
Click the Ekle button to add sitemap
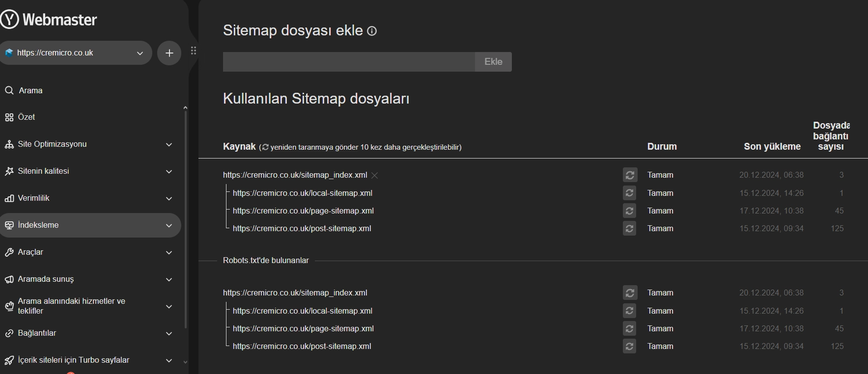(493, 62)
